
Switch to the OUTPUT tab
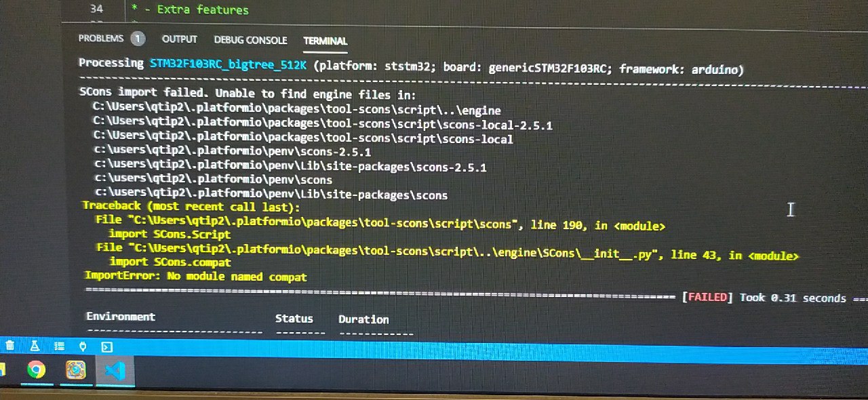tap(180, 39)
